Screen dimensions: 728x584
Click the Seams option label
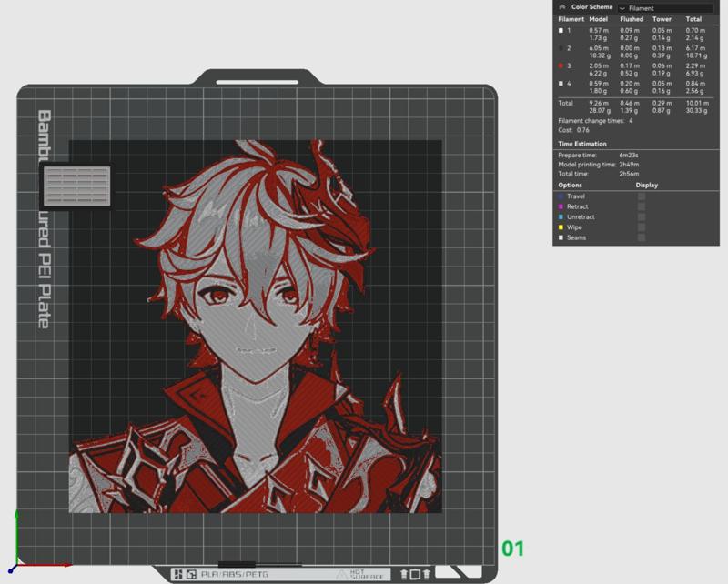pos(576,237)
